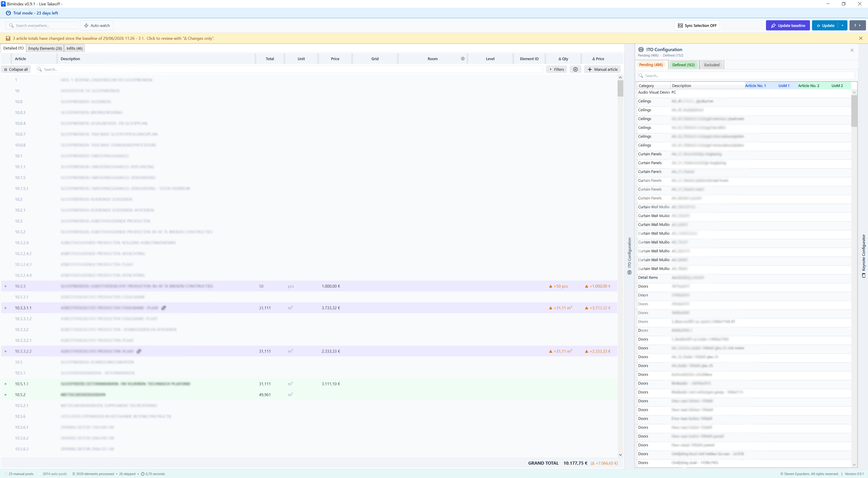Toggle Sync Selection OFF button
The height and width of the screenshot is (478, 868).
[697, 26]
